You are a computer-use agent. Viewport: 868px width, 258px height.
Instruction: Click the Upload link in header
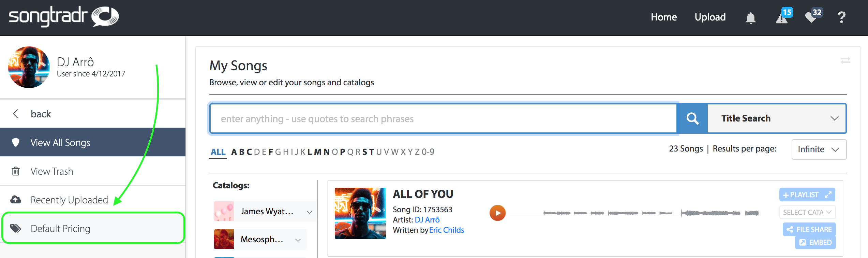click(710, 17)
